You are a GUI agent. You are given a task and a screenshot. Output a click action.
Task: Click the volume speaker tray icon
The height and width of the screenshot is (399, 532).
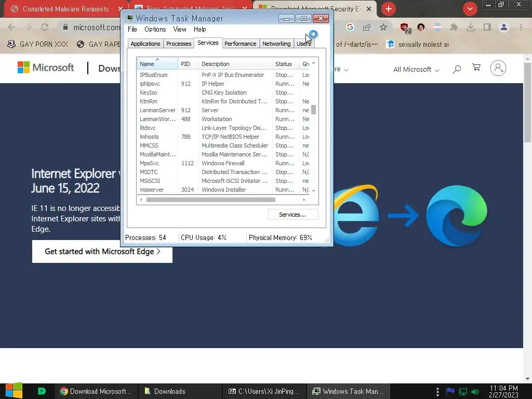[475, 392]
